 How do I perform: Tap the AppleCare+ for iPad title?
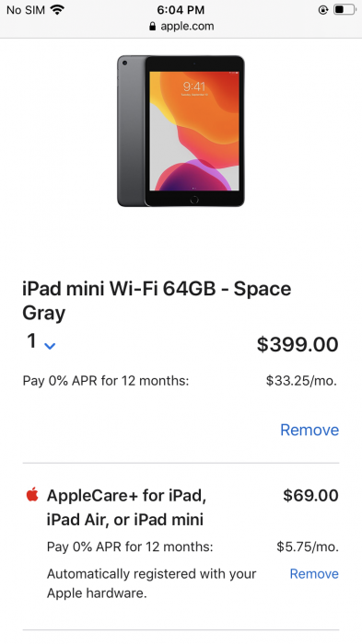[x=127, y=508]
